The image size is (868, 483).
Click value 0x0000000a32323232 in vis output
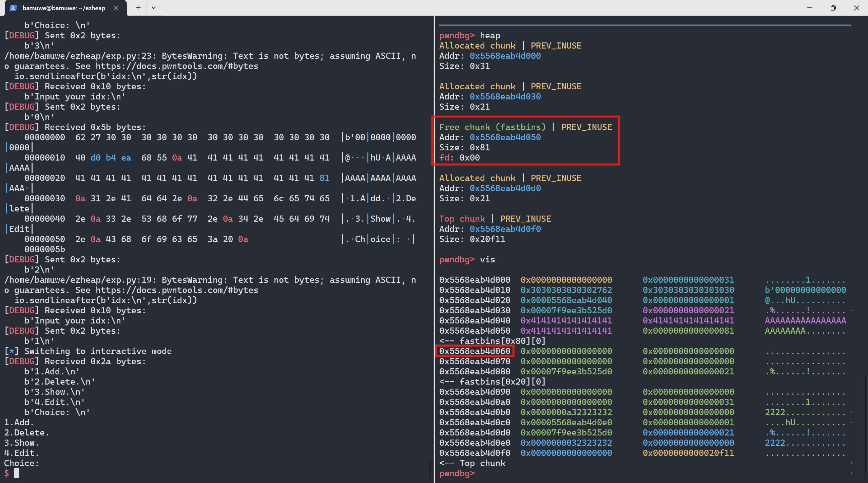pyautogui.click(x=566, y=412)
